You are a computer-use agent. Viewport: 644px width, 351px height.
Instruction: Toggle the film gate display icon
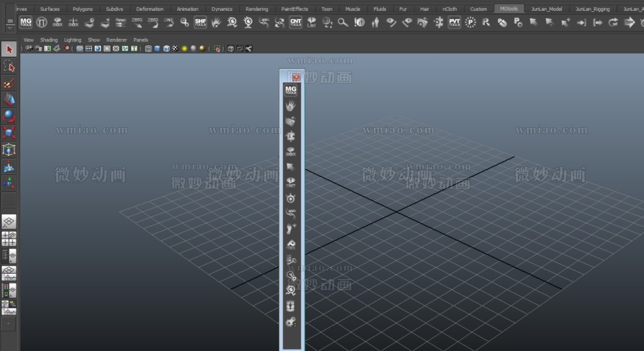coord(89,48)
